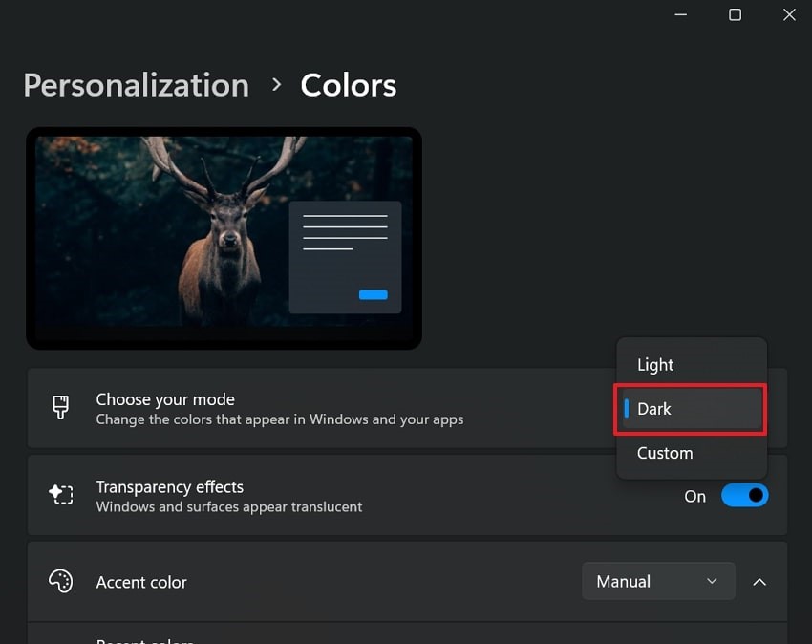Image resolution: width=812 pixels, height=644 pixels.
Task: Click the Recent colors section at the bottom
Action: pyautogui.click(x=145, y=638)
